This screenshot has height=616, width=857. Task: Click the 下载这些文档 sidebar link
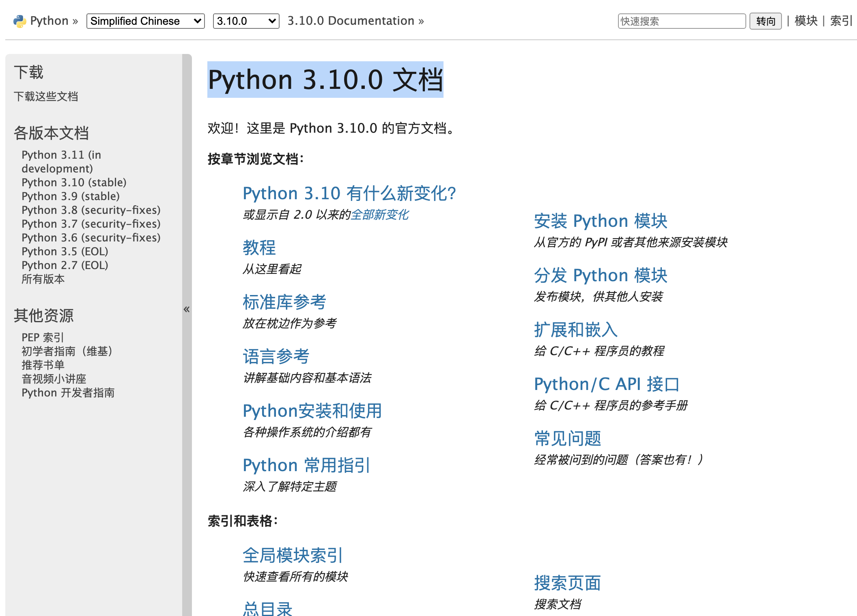pos(46,97)
